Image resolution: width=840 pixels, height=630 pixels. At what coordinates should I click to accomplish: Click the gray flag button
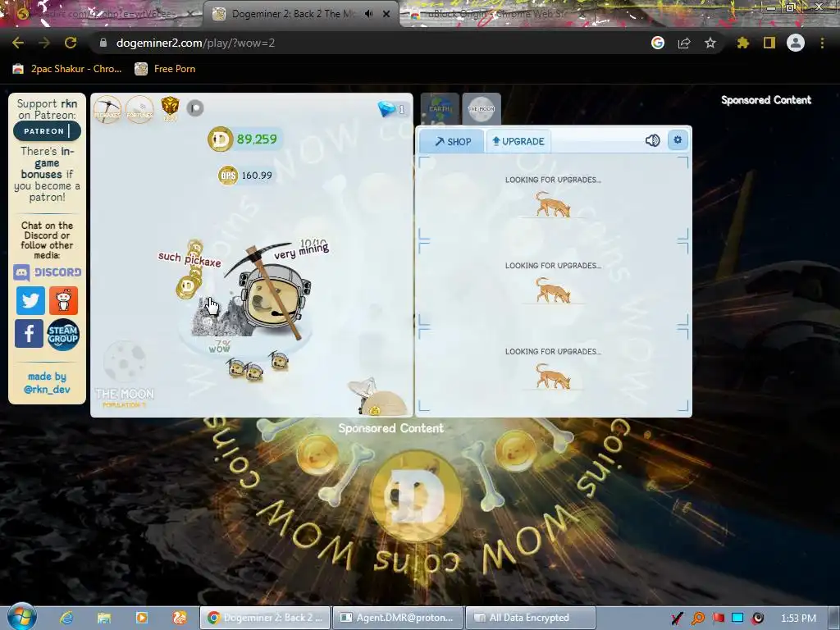point(195,108)
